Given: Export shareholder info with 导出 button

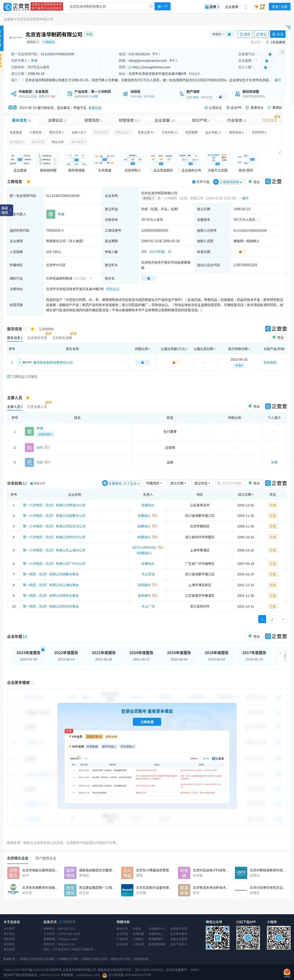Looking at the screenshot, I should click(x=278, y=337).
